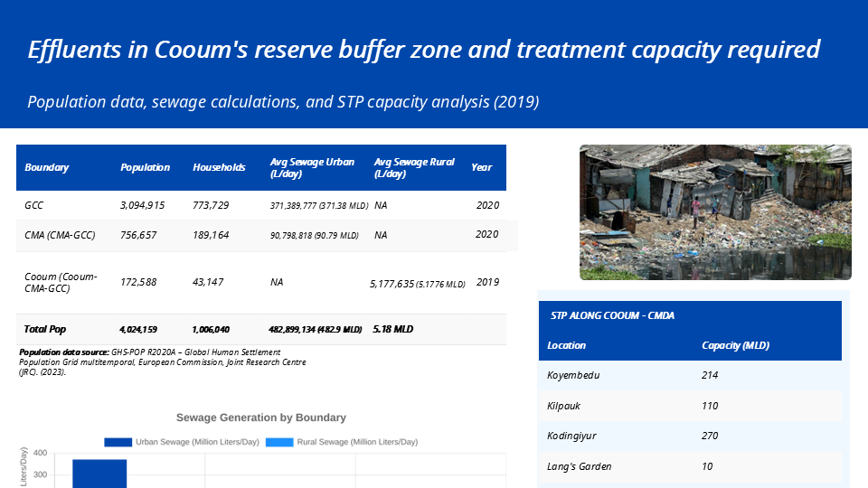
Task: Click the Year column header
Action: coord(482,167)
